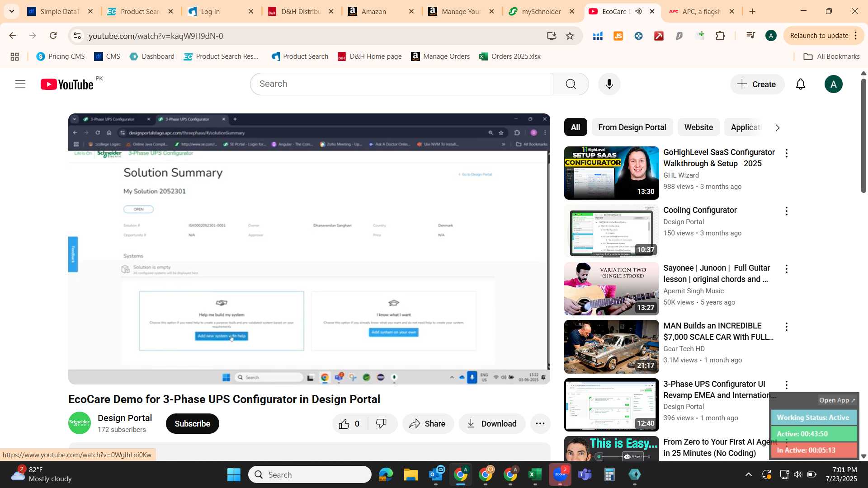The image size is (868, 488).
Task: Open Microsoft Teams from the taskbar
Action: pyautogui.click(x=585, y=474)
